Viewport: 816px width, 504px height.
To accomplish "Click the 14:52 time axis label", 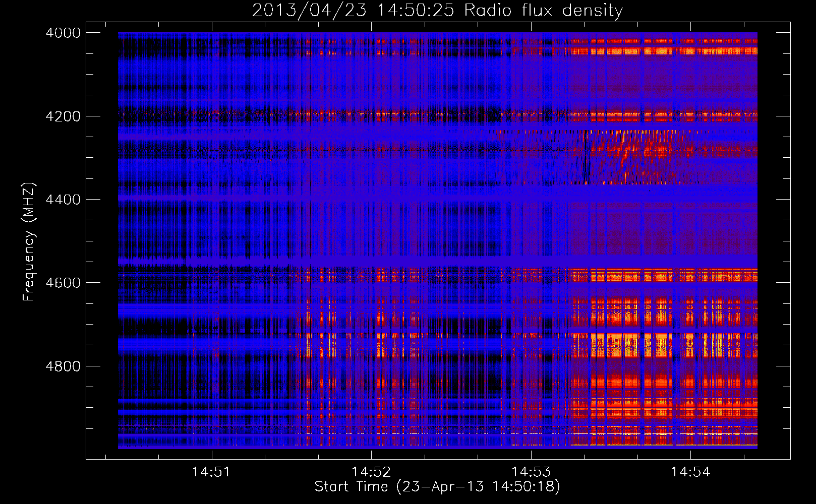I will 371,472.
